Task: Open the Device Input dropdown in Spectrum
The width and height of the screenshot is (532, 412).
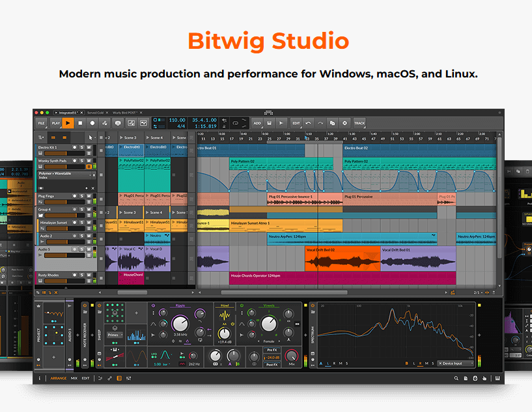Action: (456, 363)
